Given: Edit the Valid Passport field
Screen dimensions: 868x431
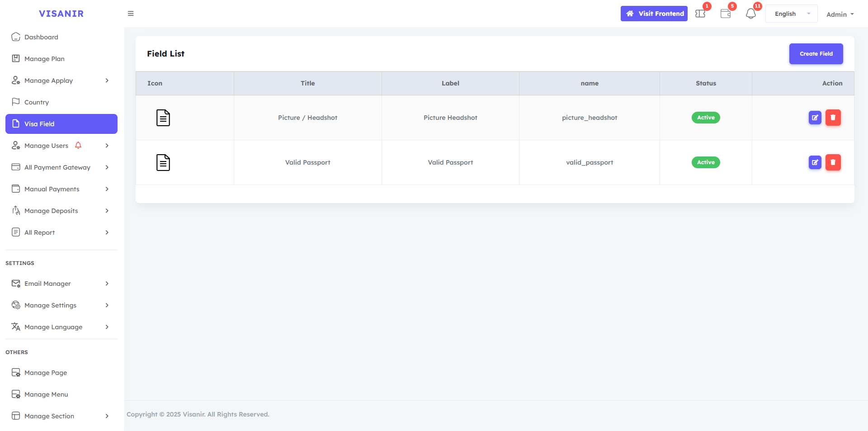Looking at the screenshot, I should tap(815, 162).
